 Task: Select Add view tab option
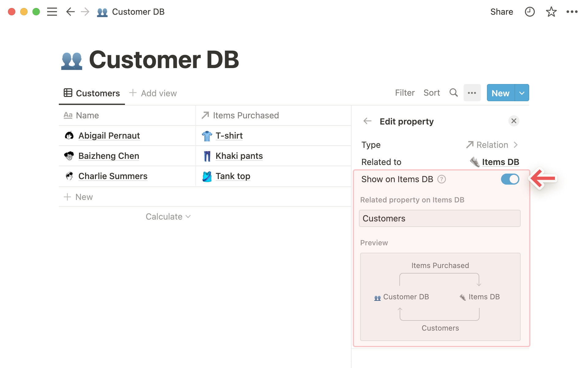[153, 93]
